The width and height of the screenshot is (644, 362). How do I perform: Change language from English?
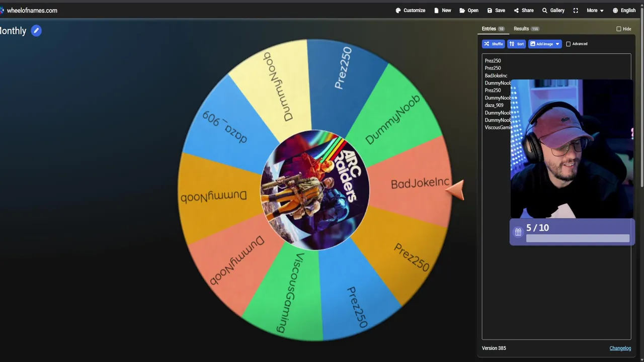click(624, 10)
